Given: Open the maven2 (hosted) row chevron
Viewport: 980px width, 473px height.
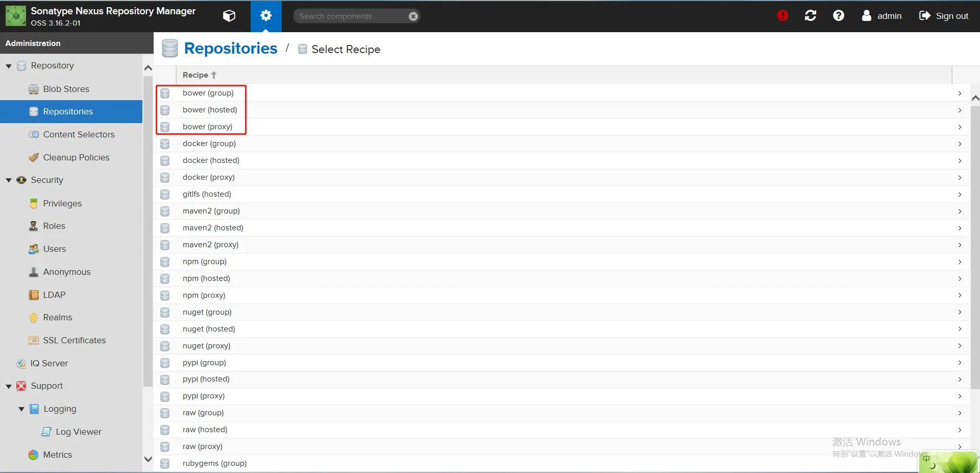Looking at the screenshot, I should coord(960,228).
